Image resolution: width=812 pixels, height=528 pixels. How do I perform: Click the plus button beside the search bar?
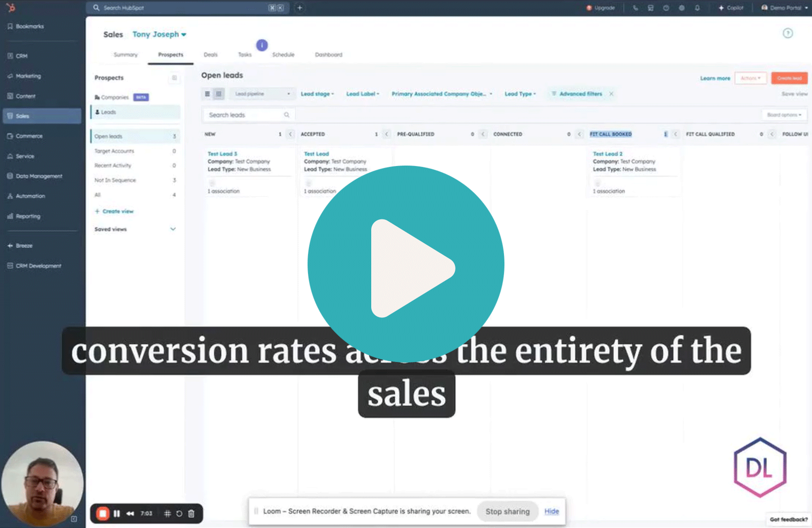300,8
